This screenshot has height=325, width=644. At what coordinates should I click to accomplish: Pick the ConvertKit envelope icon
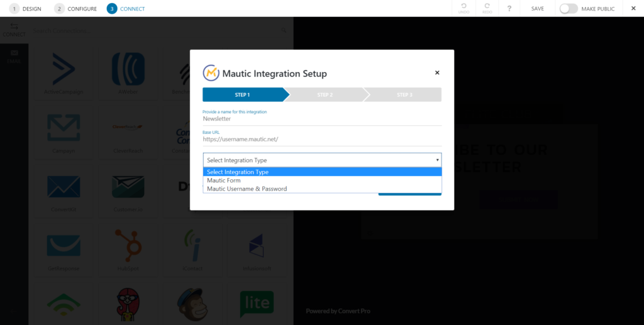click(x=64, y=187)
